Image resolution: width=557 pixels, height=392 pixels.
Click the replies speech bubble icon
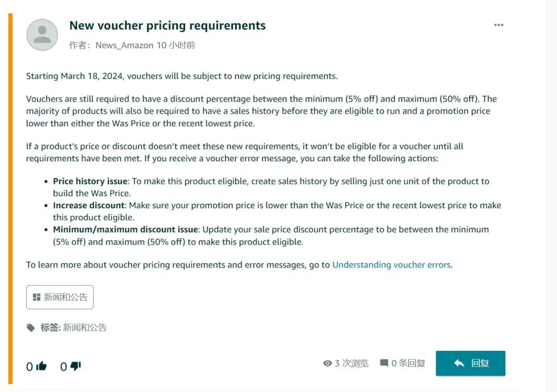[384, 363]
